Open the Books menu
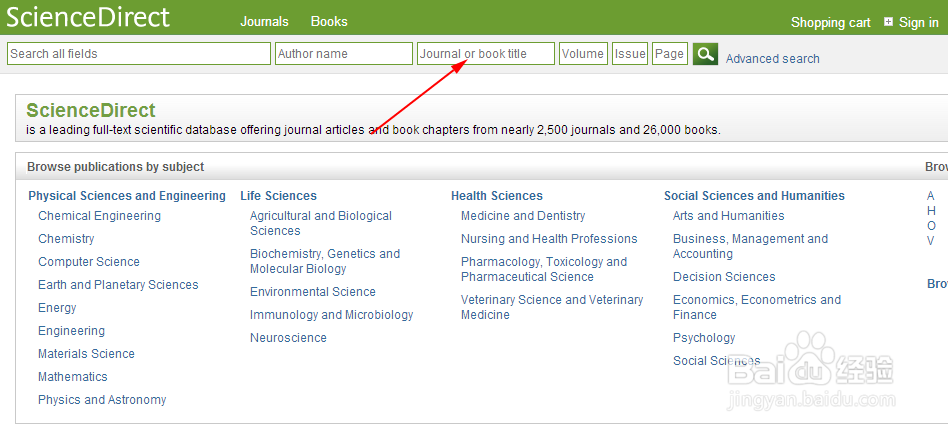This screenshot has height=432, width=948. pyautogui.click(x=329, y=21)
